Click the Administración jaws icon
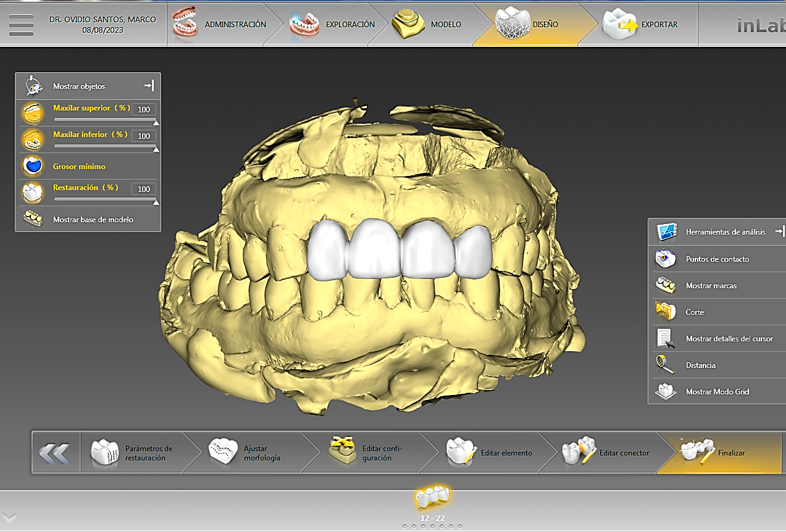Viewport: 786px width, 532px height. (x=186, y=24)
